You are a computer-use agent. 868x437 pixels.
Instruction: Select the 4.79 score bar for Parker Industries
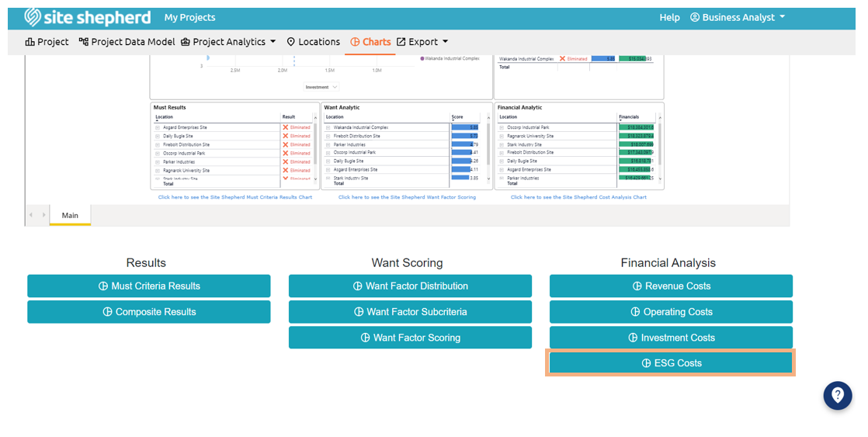click(x=464, y=144)
